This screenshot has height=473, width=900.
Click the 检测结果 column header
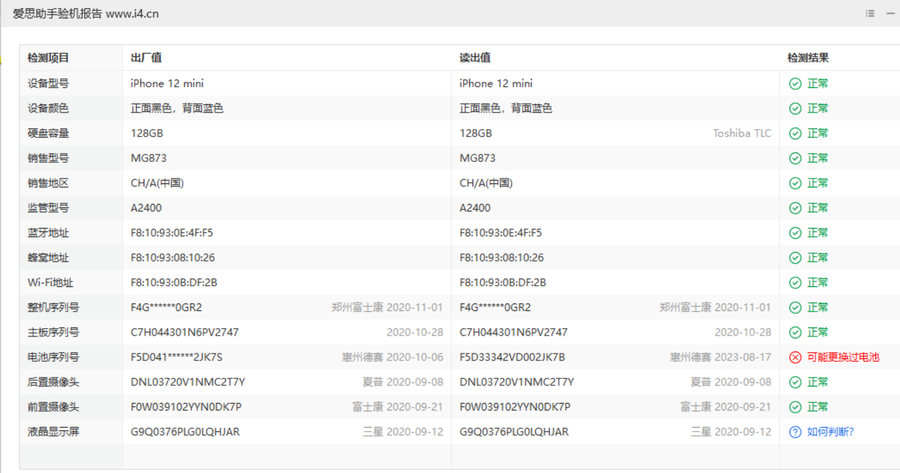807,58
